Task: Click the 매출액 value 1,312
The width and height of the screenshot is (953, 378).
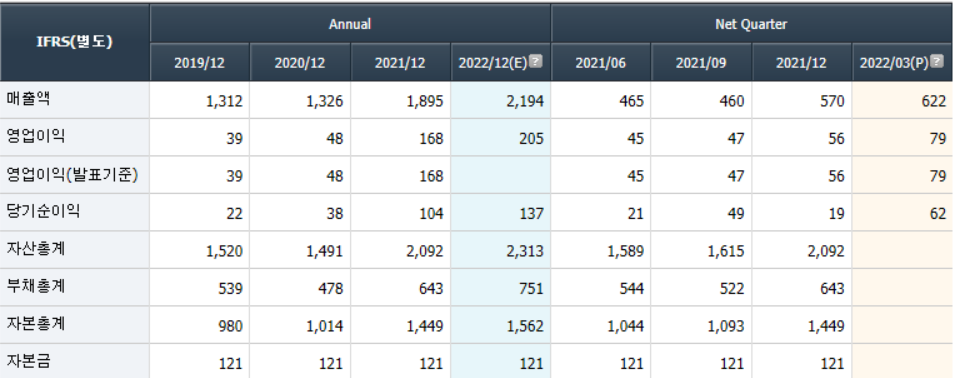Action: coord(224,101)
